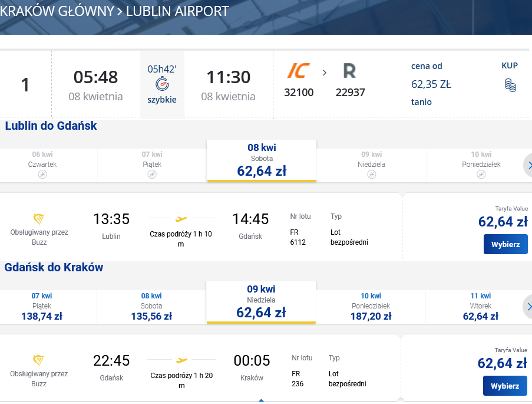Click the Ryanair harp logo for Lublin flight

tap(39, 219)
